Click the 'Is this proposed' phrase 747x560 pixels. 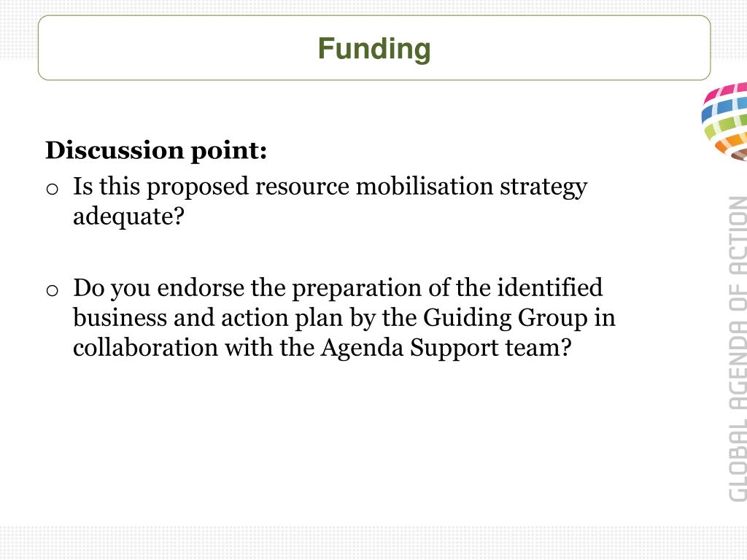coord(160,187)
